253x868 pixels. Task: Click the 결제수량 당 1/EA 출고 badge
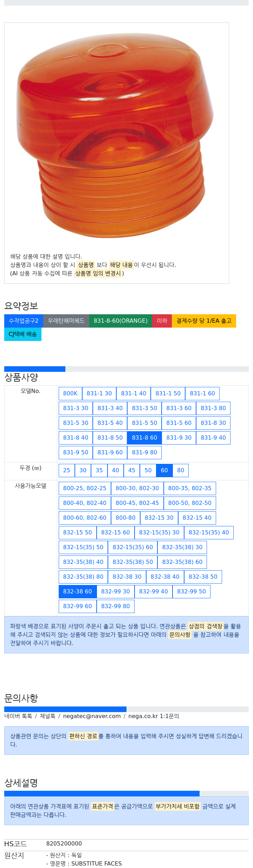click(204, 321)
